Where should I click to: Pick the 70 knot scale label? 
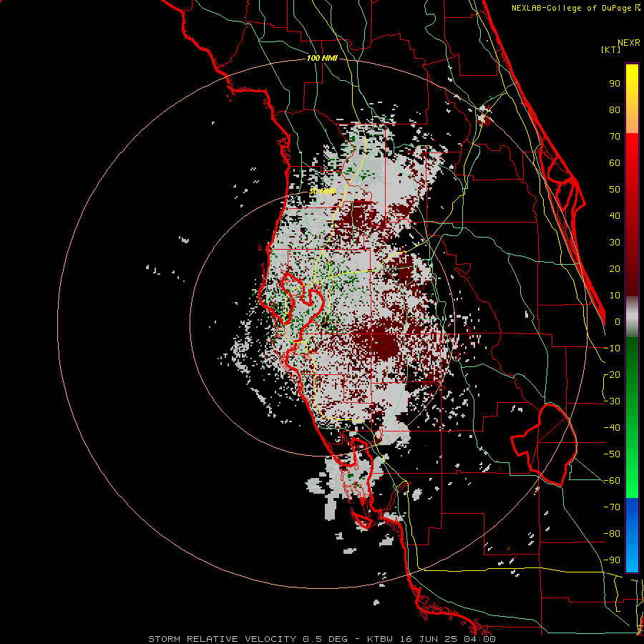(x=615, y=137)
